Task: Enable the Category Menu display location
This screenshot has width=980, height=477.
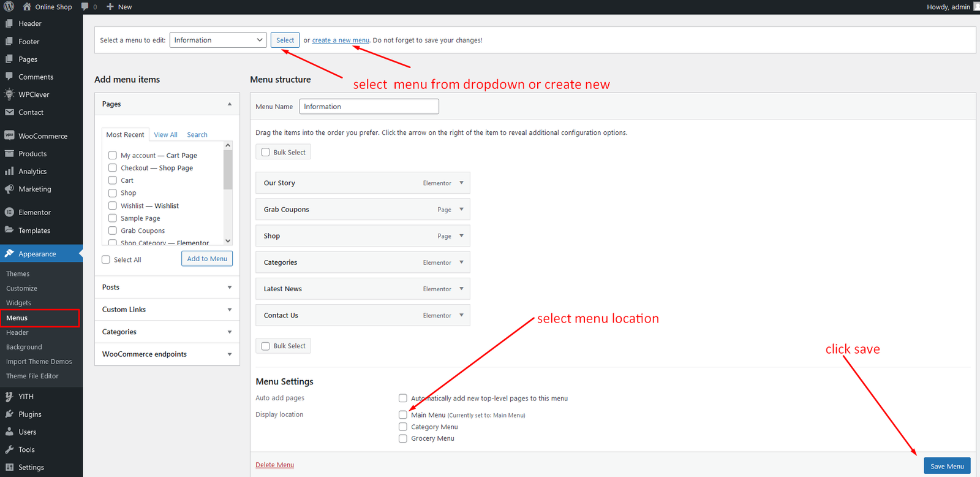Action: tap(403, 427)
